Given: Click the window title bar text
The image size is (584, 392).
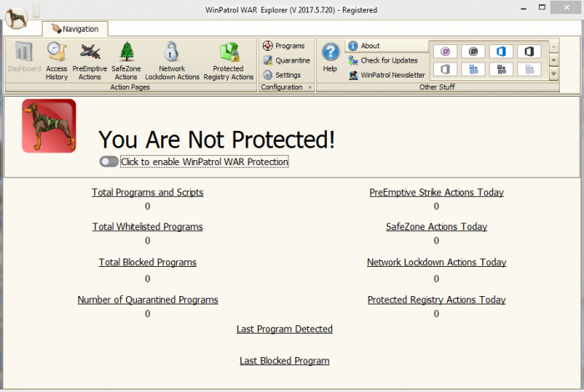Looking at the screenshot, I should click(x=291, y=10).
